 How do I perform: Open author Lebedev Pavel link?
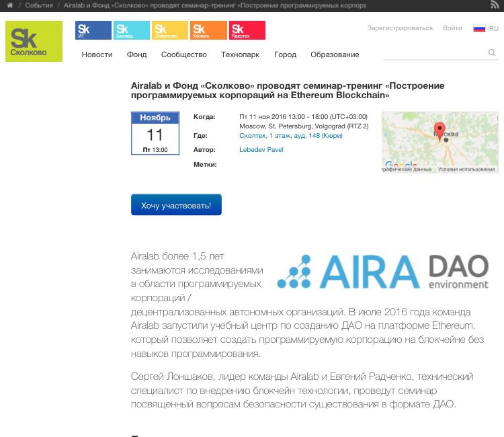261,149
